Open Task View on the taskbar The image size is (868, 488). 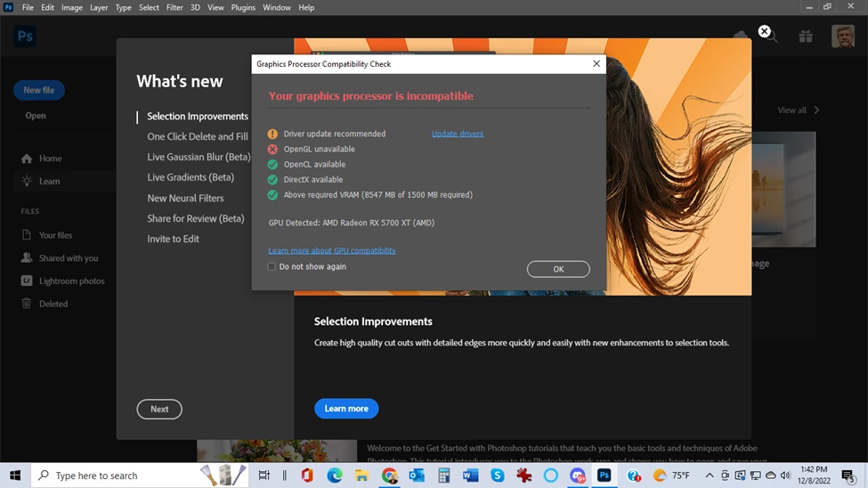(x=264, y=476)
